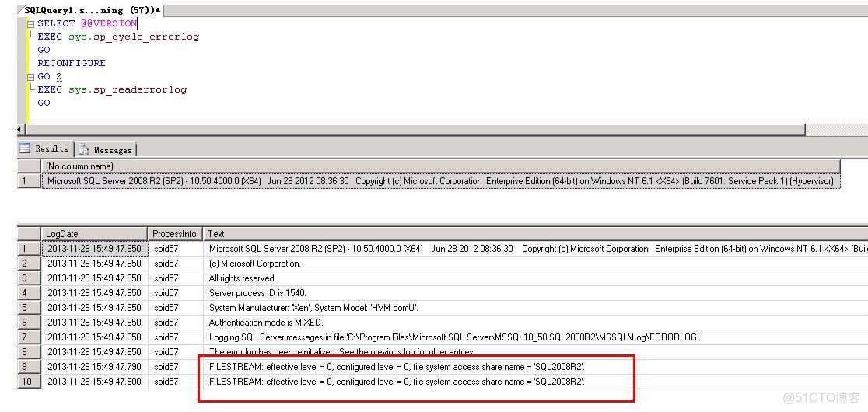
Task: Collapse the GO 2 code block
Action: coord(31,77)
